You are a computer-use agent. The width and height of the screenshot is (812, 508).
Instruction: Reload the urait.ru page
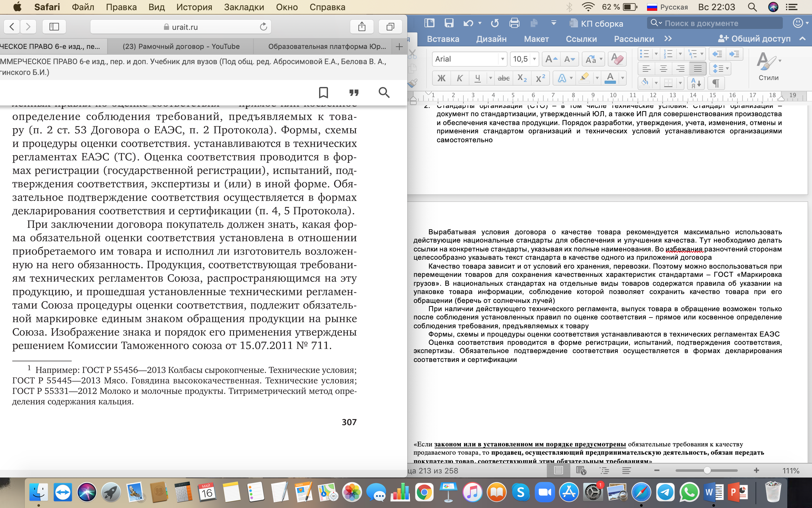click(263, 27)
